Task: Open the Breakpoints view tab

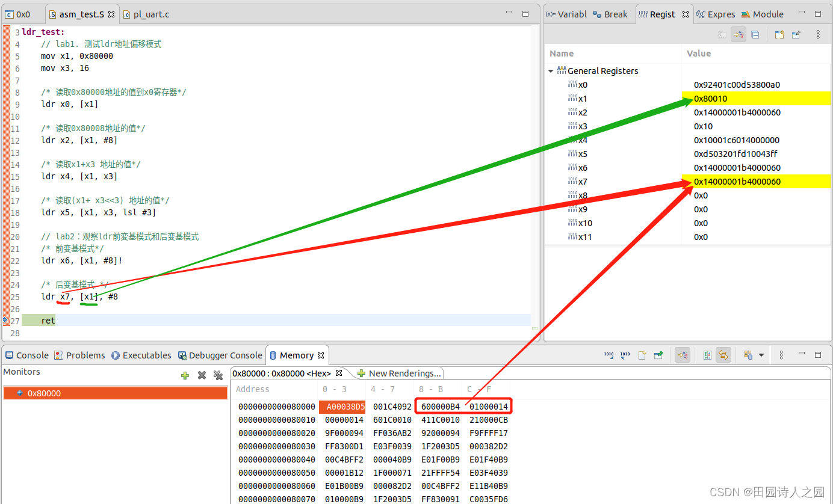Action: coord(610,14)
